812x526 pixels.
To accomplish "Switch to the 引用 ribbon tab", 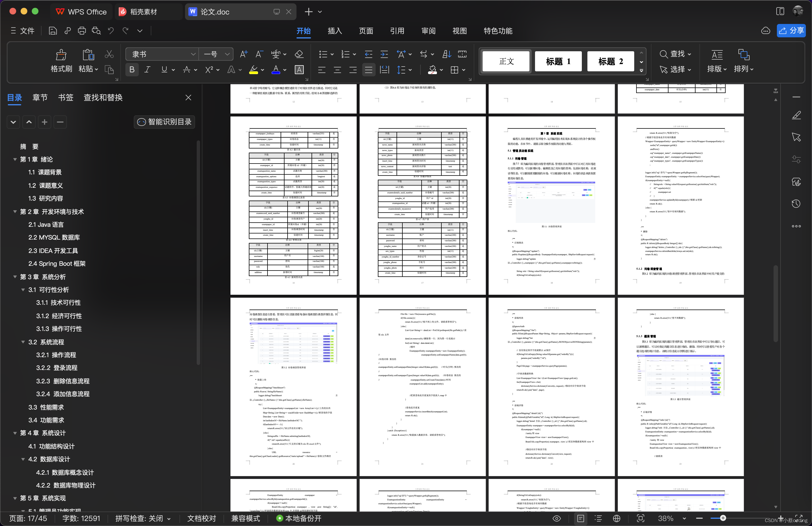I will pos(397,31).
